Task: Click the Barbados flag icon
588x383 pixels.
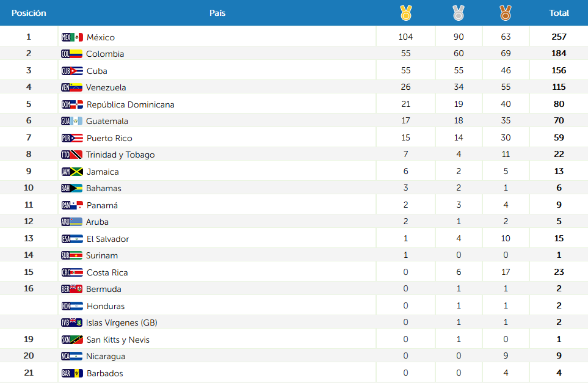Action: [72, 373]
